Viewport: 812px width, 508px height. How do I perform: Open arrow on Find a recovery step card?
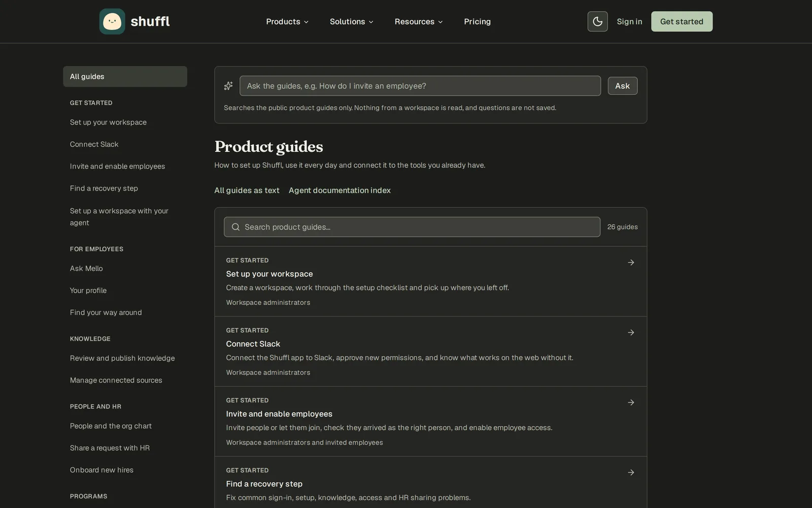(x=631, y=472)
